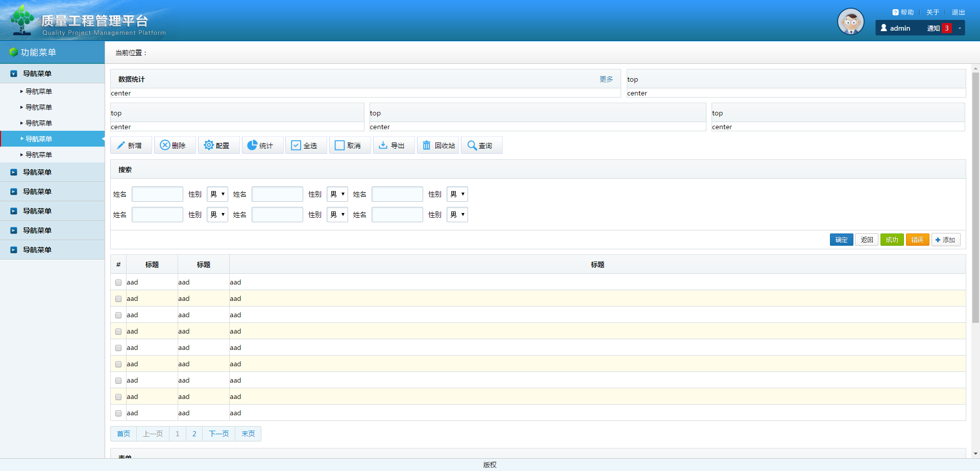Viewport: 980px width, 471px height.
Task: Check the first table row checkbox
Action: [x=118, y=282]
